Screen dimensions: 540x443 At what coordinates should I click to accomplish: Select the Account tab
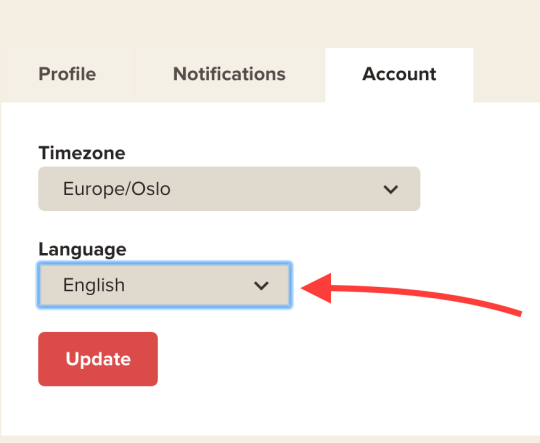(x=399, y=75)
